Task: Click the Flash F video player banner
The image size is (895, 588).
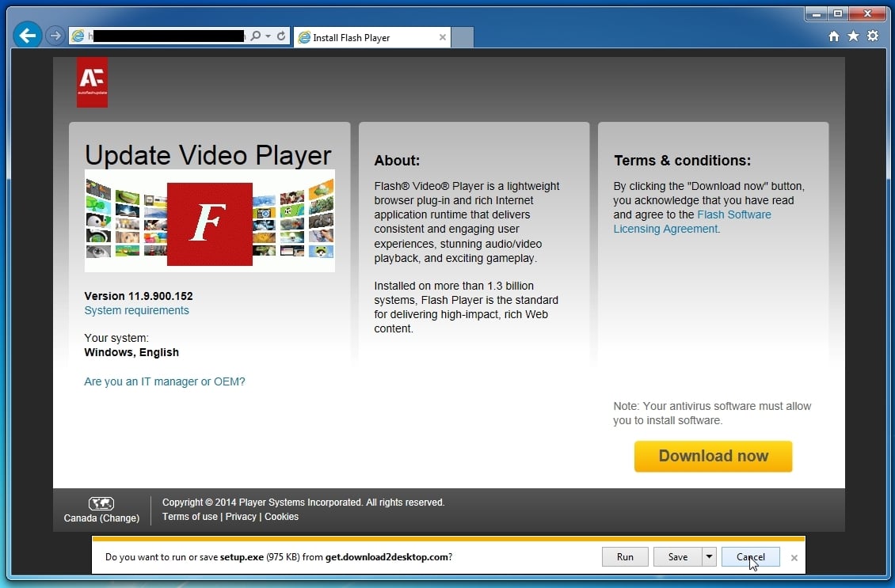Action: click(209, 221)
